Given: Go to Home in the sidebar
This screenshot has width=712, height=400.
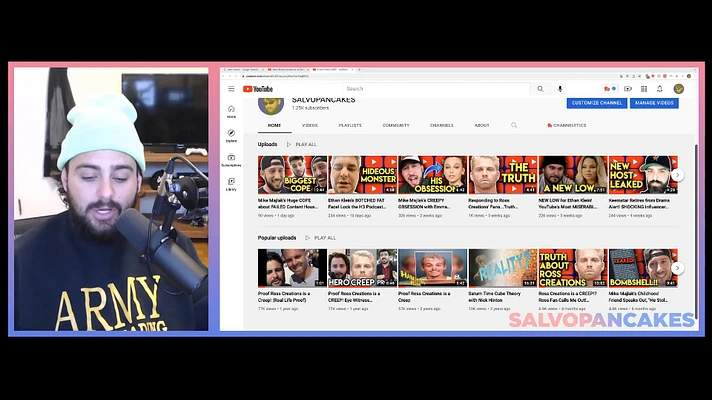Looking at the screenshot, I should coord(231,112).
